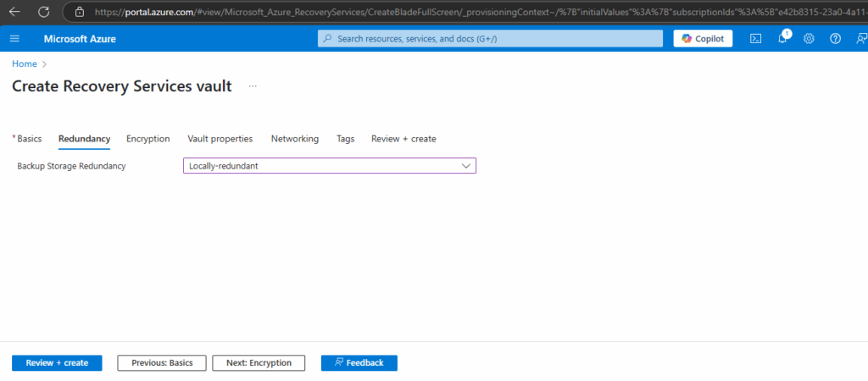Click the blue Review + create button

coord(57,362)
